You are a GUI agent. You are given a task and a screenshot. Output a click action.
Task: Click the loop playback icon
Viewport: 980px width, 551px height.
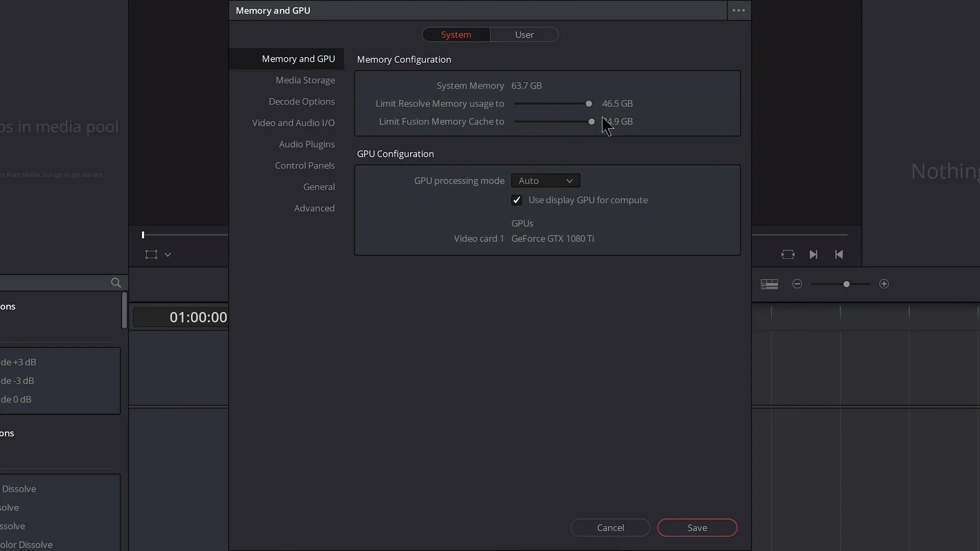(788, 255)
